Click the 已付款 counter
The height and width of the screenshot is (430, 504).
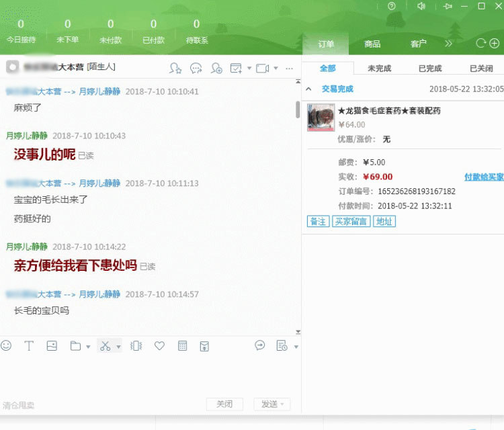click(154, 32)
